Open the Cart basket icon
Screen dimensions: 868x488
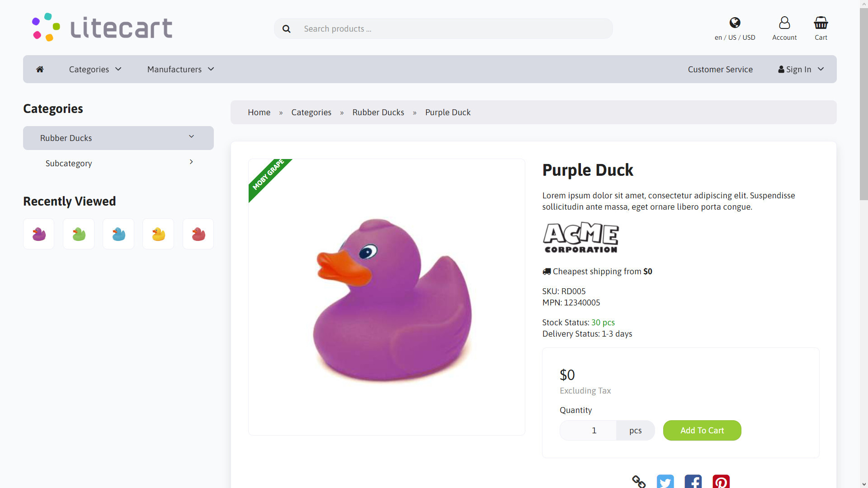(821, 23)
